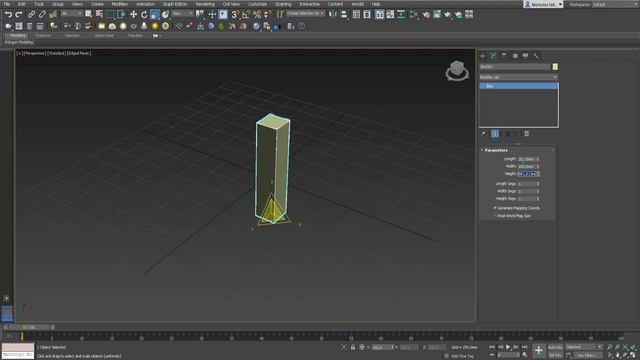This screenshot has height=360, width=640.
Task: Toggle Generate Mapping Coords checkbox
Action: tap(495, 208)
